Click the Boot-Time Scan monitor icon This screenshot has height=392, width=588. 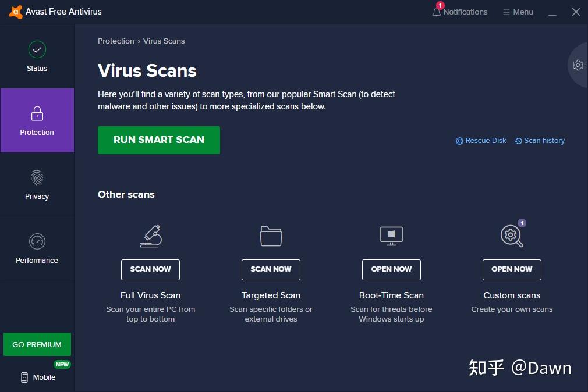pos(391,236)
